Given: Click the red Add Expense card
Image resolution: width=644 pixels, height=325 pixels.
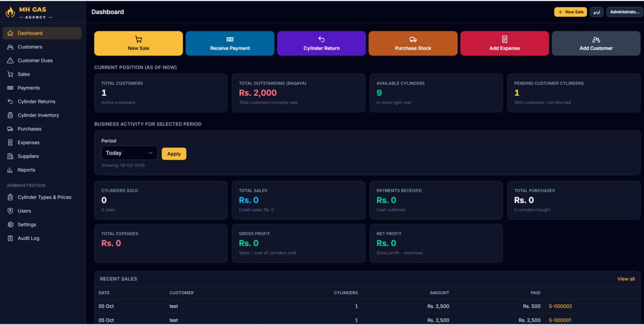Looking at the screenshot, I should (x=505, y=43).
